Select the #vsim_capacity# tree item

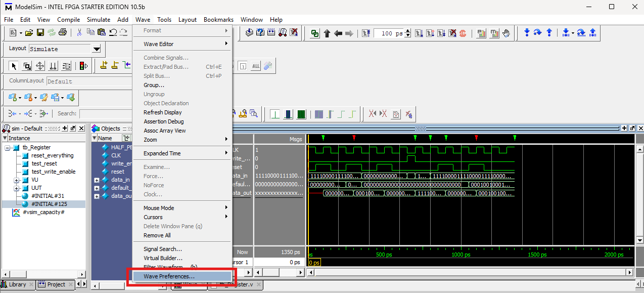click(43, 212)
